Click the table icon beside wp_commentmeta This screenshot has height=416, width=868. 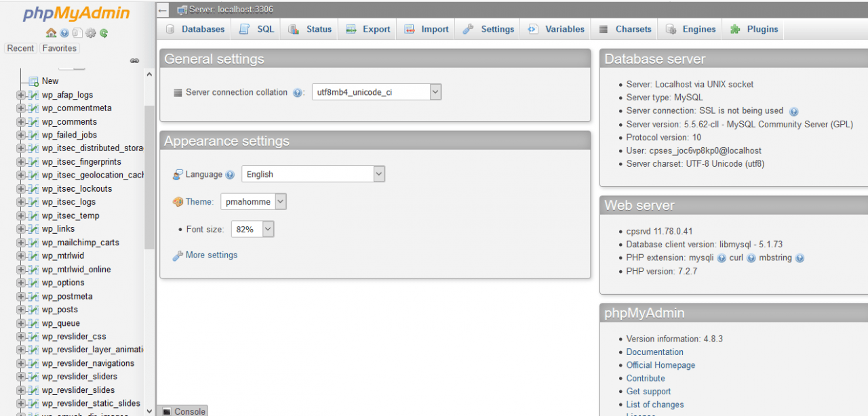pos(33,108)
